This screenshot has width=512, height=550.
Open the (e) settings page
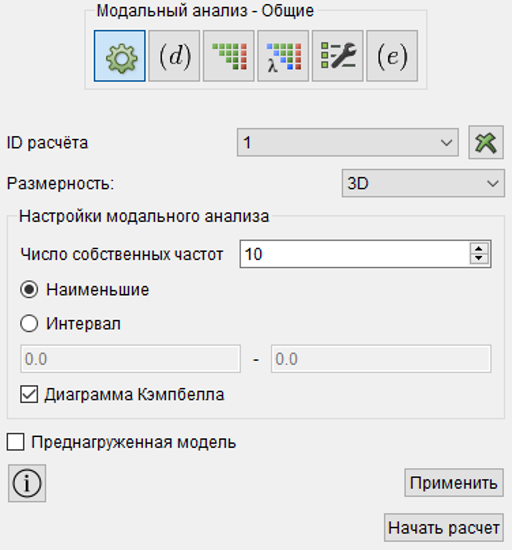pyautogui.click(x=392, y=56)
